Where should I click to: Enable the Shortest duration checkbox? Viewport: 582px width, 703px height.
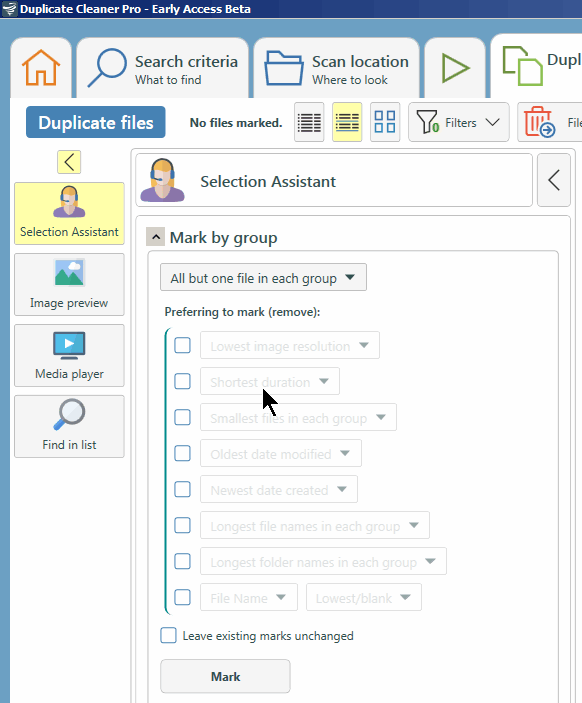pyautogui.click(x=182, y=381)
